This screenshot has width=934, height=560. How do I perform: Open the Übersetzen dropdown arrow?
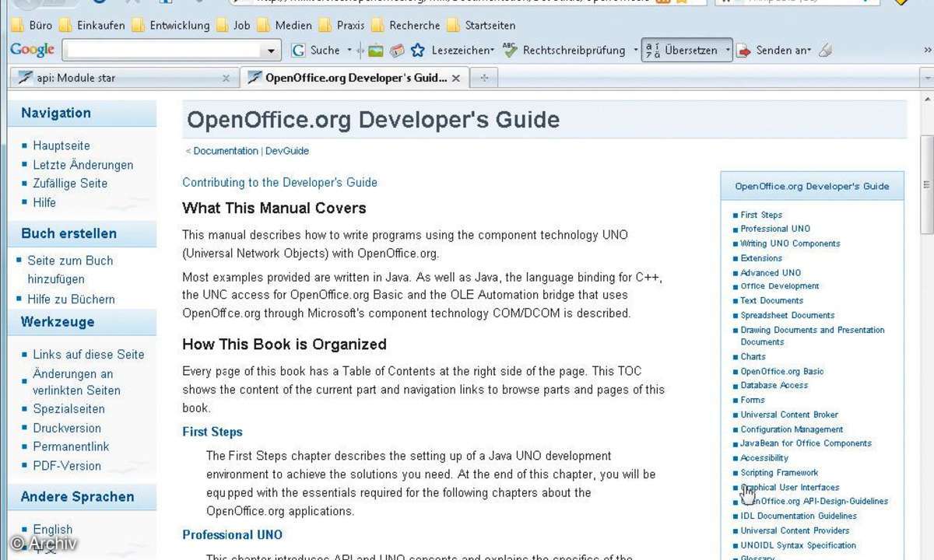[x=728, y=51]
